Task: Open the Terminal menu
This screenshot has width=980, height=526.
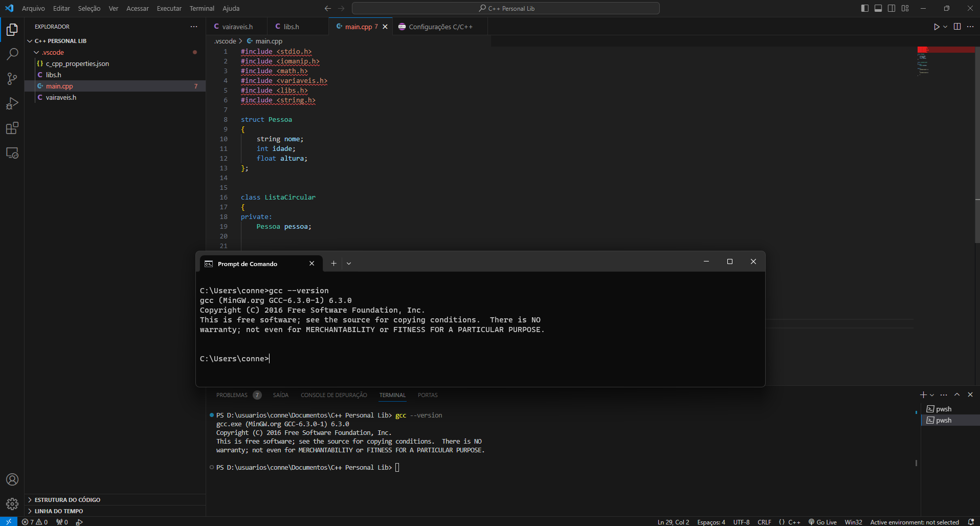Action: 202,8
